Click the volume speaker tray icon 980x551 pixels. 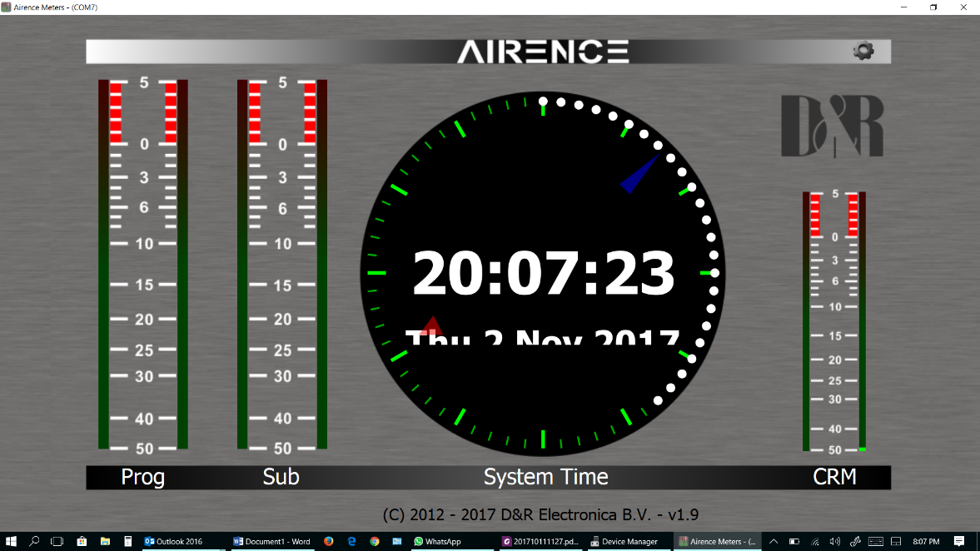[x=835, y=541]
